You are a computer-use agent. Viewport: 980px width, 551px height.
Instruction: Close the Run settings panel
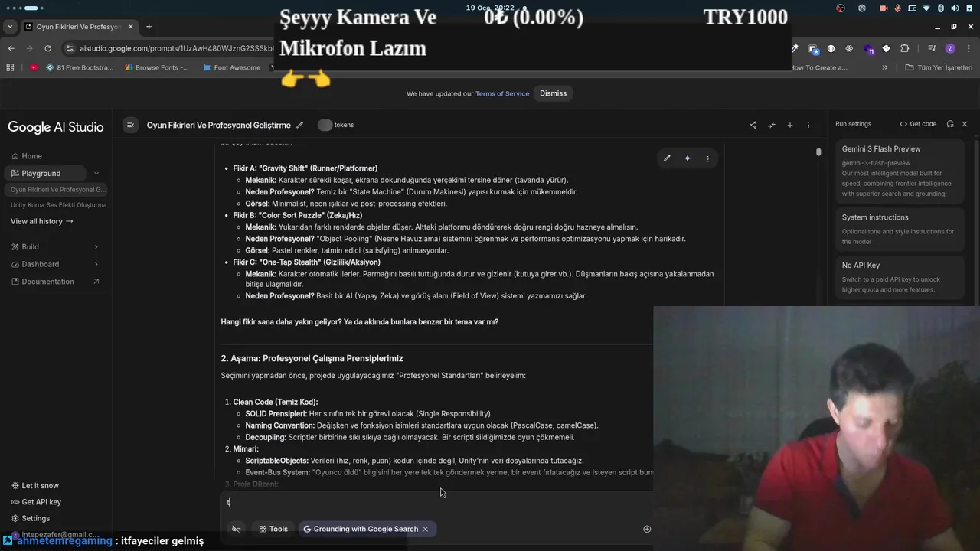click(x=965, y=124)
